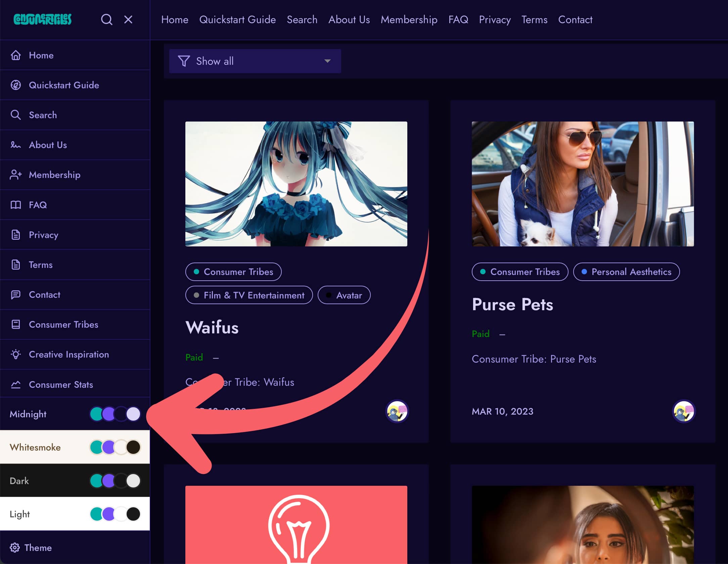This screenshot has height=564, width=728.
Task: Select the Midnight theme
Action: 75,414
